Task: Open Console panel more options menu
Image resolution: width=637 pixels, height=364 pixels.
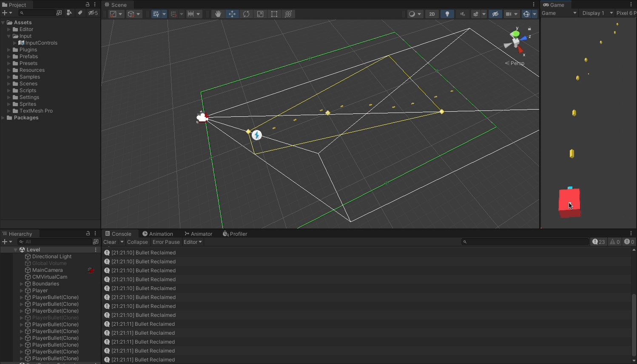Action: pyautogui.click(x=631, y=234)
